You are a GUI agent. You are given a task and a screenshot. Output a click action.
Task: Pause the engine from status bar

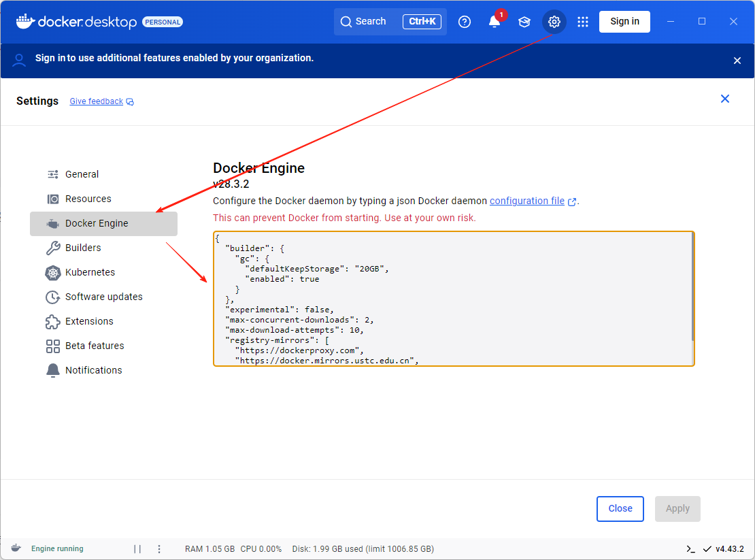[x=137, y=549]
